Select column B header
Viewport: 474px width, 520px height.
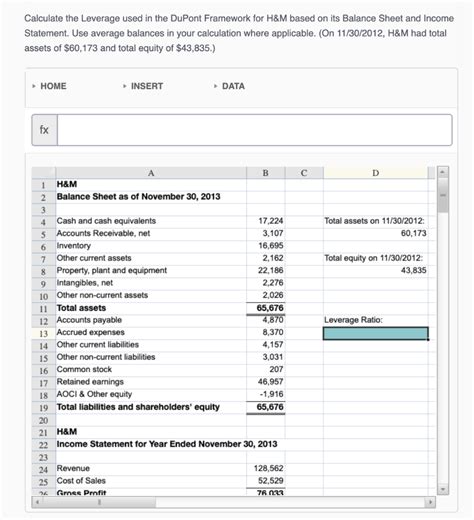click(265, 173)
